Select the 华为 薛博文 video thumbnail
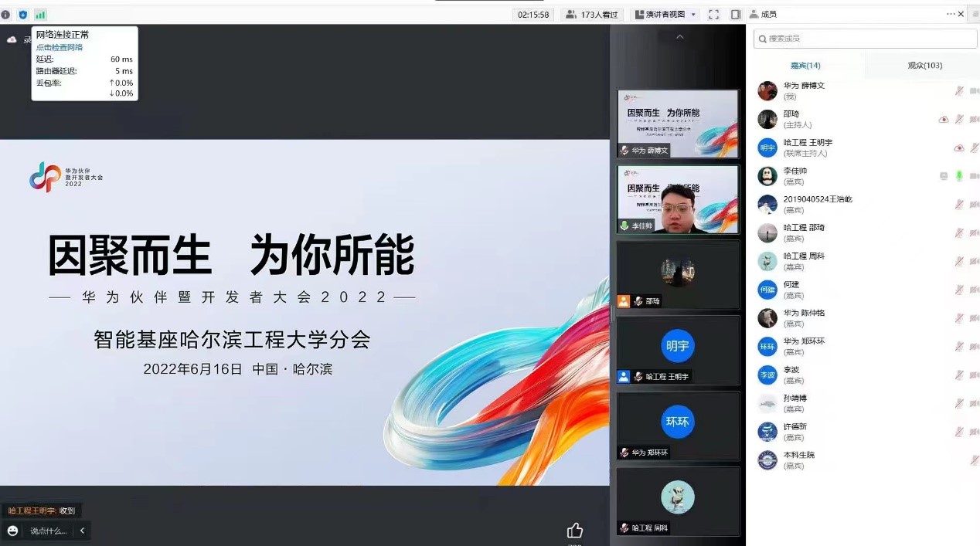This screenshot has width=980, height=546. 678,124
